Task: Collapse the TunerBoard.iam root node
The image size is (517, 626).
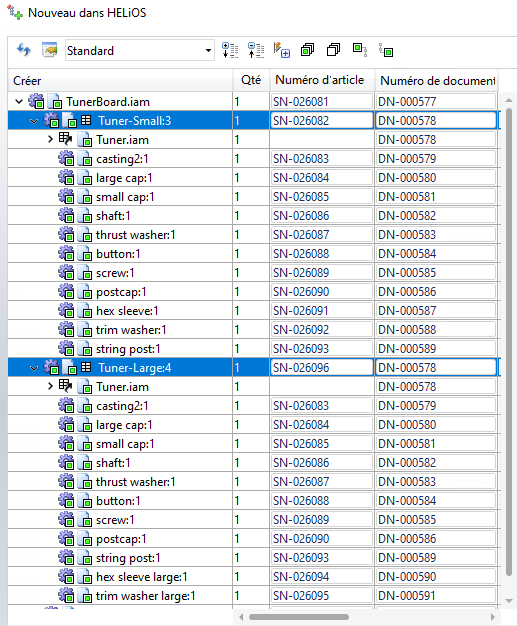Action: click(x=19, y=102)
